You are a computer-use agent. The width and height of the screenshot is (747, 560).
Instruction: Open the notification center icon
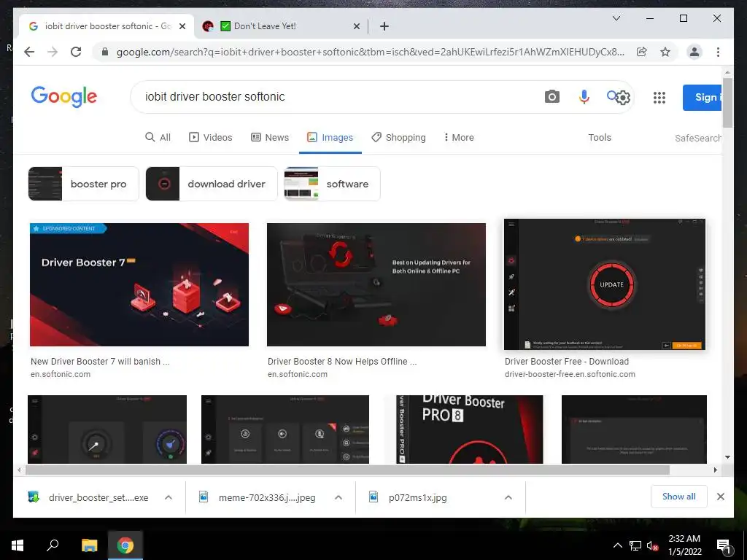point(724,547)
